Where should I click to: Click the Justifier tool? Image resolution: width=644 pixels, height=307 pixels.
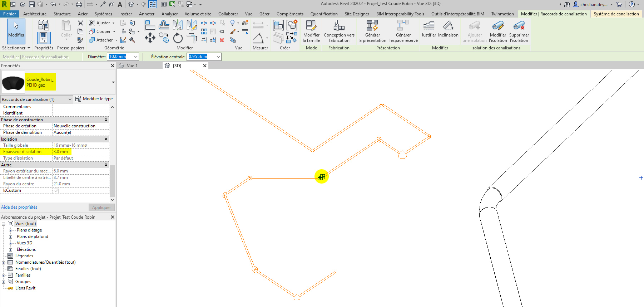point(428,29)
